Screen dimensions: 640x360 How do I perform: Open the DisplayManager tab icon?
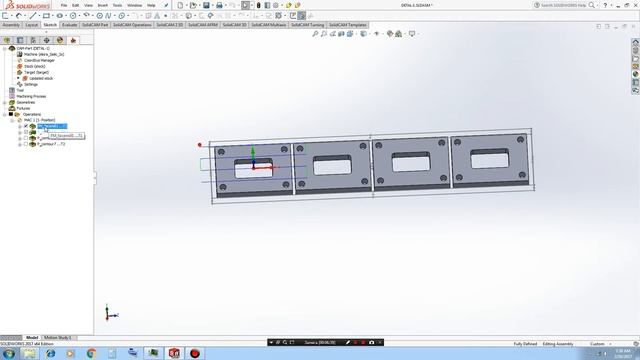coord(60,40)
